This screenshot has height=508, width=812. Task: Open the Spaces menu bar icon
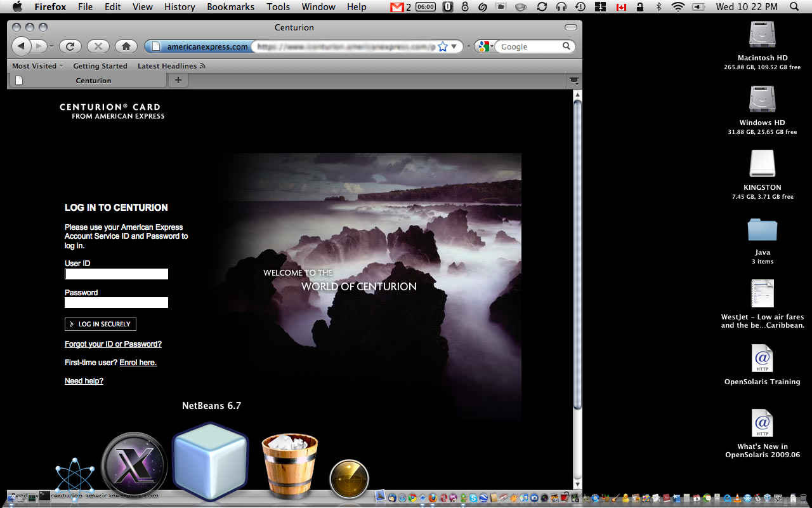click(x=600, y=7)
